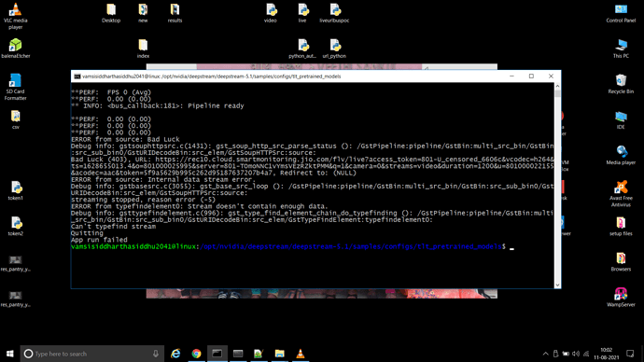The height and width of the screenshot is (362, 644).
Task: Open balenaEtcher desktop icon
Action: [15, 48]
